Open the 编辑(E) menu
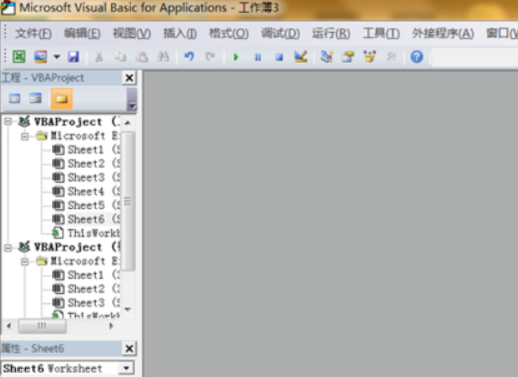Image resolution: width=518 pixels, height=377 pixels. tap(82, 34)
